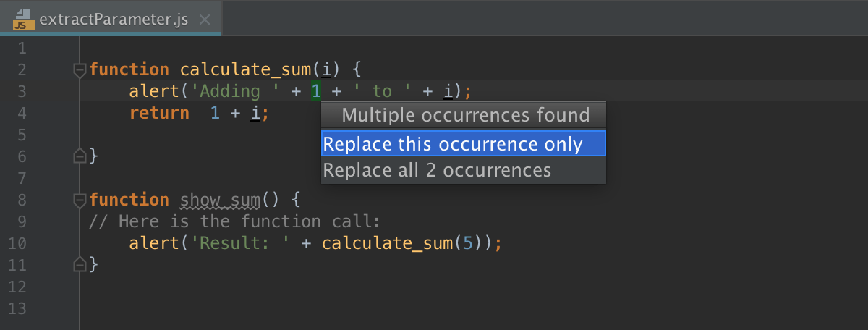Close the extractParameter.js tab
This screenshot has width=868, height=330.
point(205,20)
